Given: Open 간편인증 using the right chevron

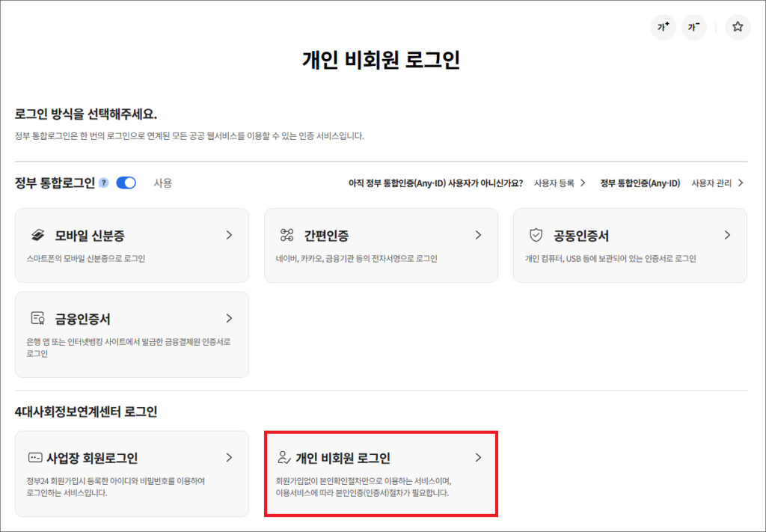Looking at the screenshot, I should [x=478, y=235].
